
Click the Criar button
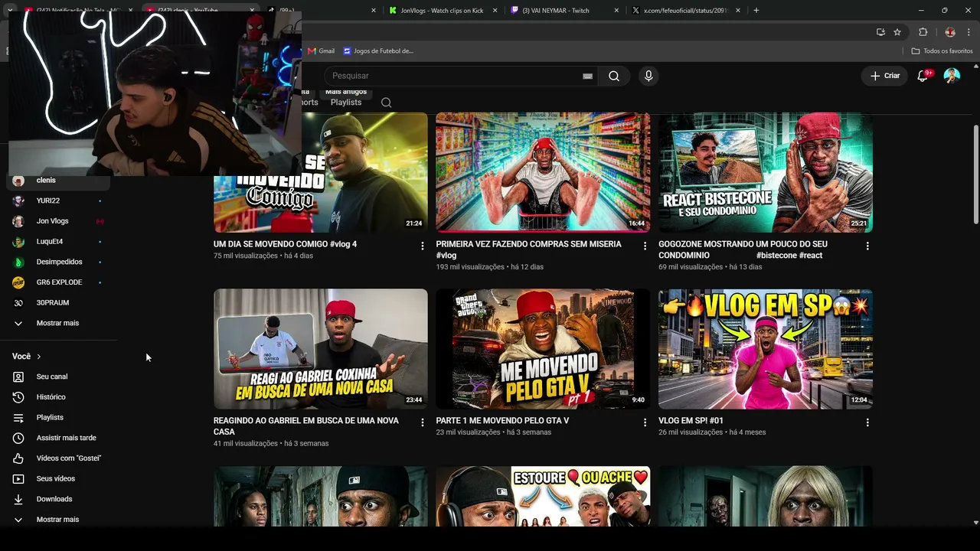(885, 76)
